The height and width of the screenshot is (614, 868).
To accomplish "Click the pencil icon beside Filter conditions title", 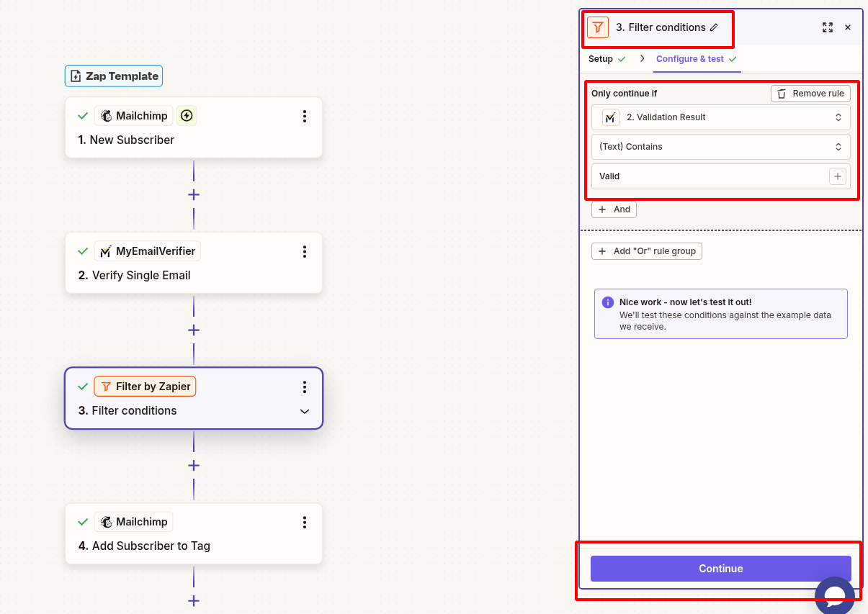I will click(x=713, y=27).
